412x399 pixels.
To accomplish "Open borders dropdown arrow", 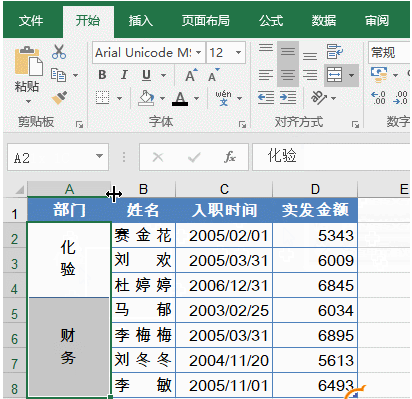I will point(119,98).
